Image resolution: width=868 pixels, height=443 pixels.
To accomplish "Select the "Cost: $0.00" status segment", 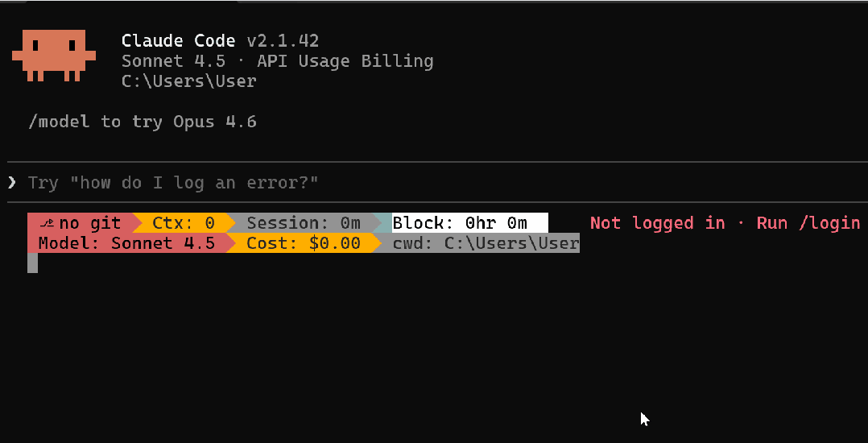I will (x=303, y=243).
